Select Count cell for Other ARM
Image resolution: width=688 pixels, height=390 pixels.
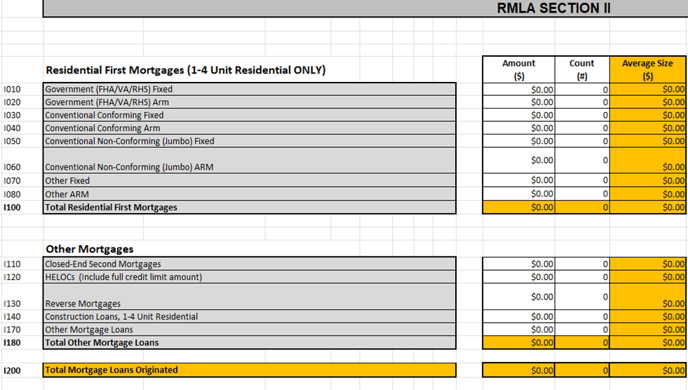(x=582, y=194)
